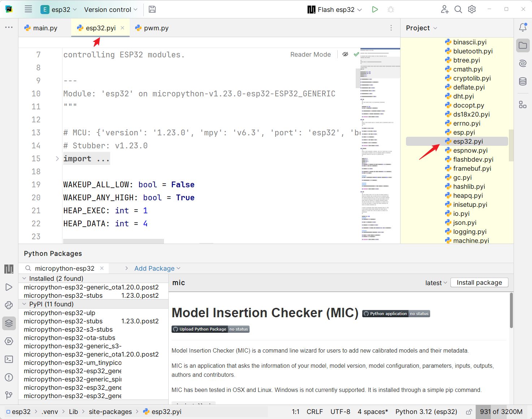The image size is (532, 419).
Task: Open Code With Me add-user icon
Action: pyautogui.click(x=445, y=9)
